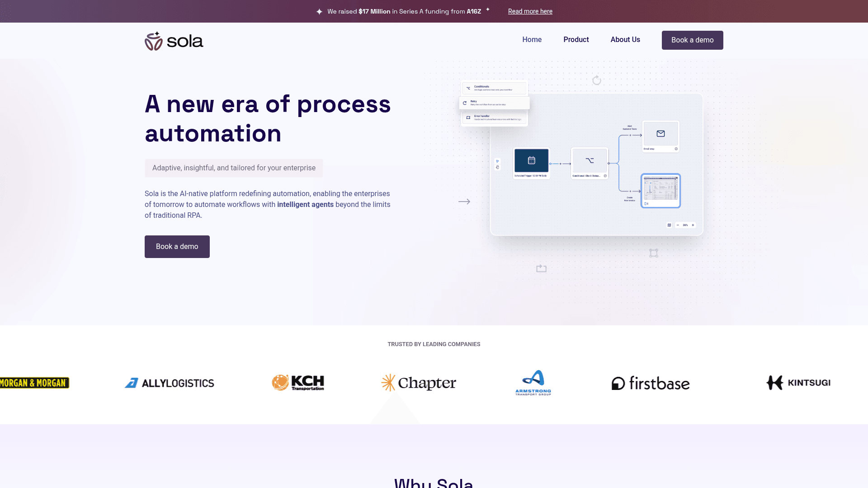Click the loop icon below the canvas
Viewport: 868px width, 488px height.
pos(541,268)
